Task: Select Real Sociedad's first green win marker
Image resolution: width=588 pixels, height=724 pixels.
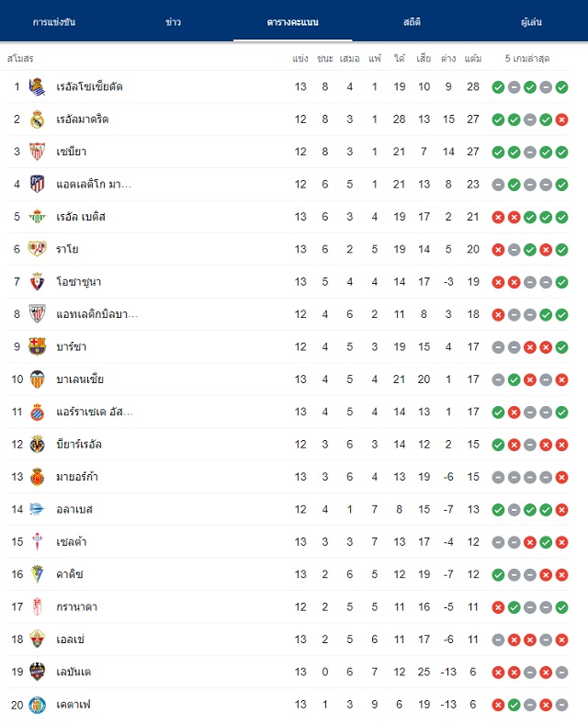Action: click(x=498, y=87)
